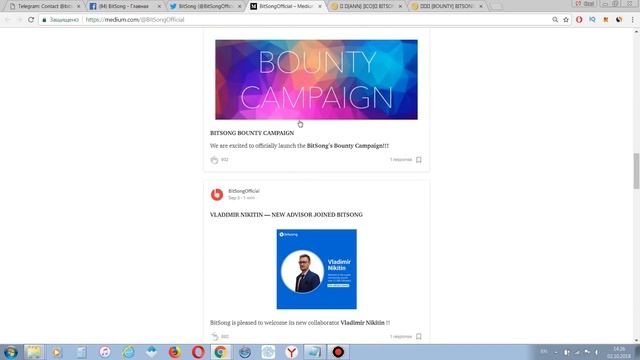
Task: Click the secure padlock icon
Action: coord(44,20)
